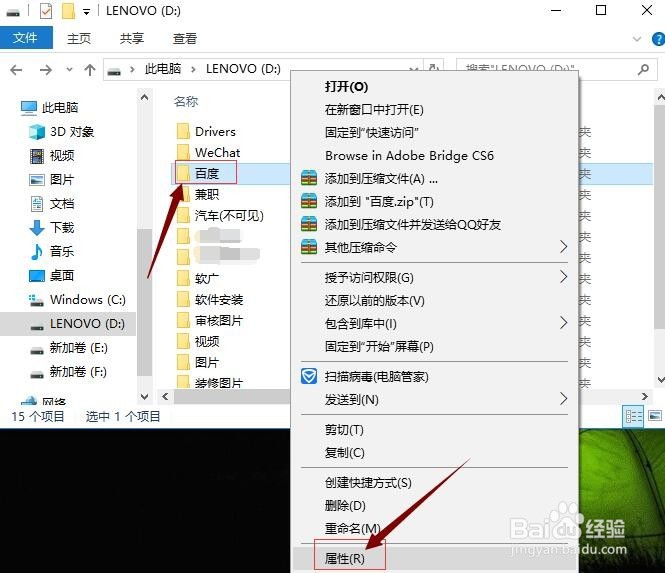
Task: Click the search magnifier icon
Action: [x=643, y=69]
